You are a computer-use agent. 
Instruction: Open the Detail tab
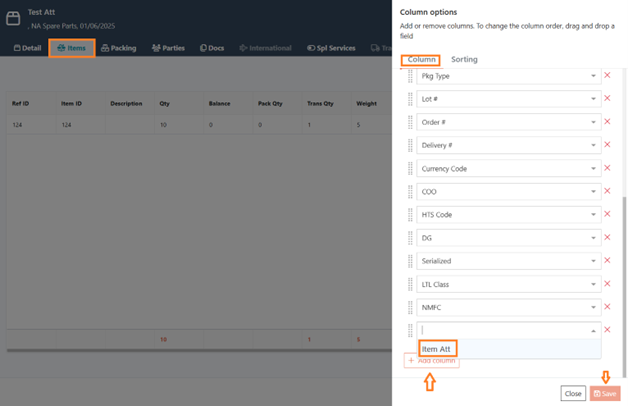pyautogui.click(x=27, y=48)
